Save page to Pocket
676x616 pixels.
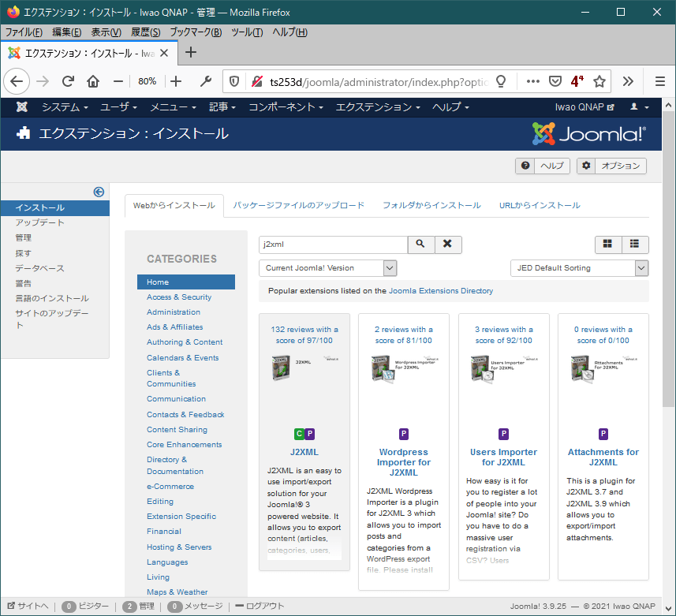click(x=555, y=81)
